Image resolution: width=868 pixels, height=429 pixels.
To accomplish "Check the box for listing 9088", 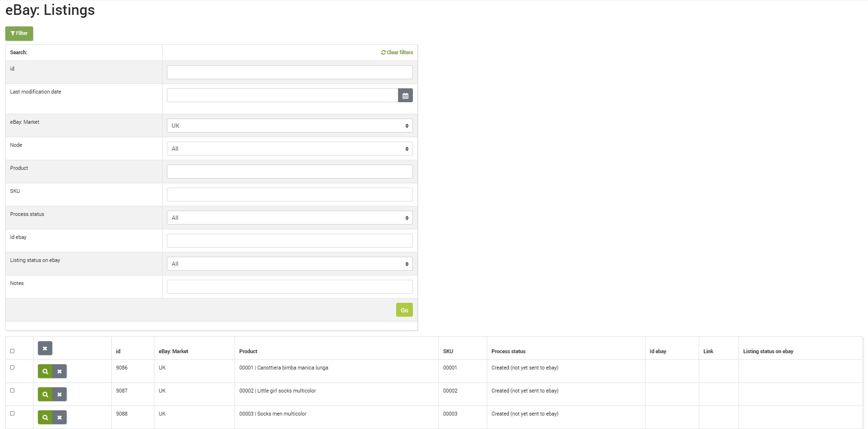I will coord(12,413).
